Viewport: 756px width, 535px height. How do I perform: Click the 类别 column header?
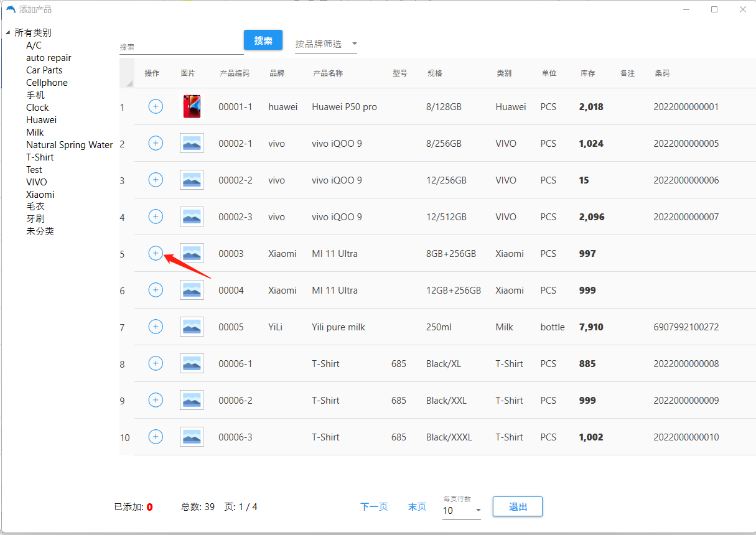coord(504,73)
